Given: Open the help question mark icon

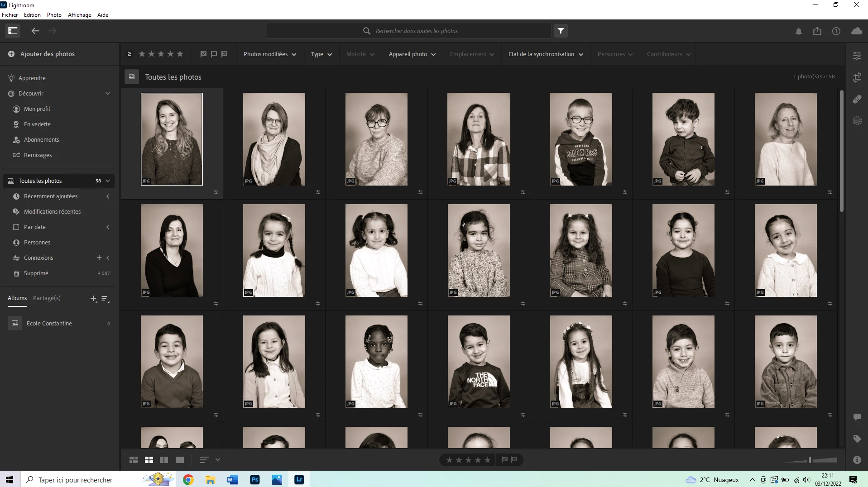Looking at the screenshot, I should (x=836, y=31).
